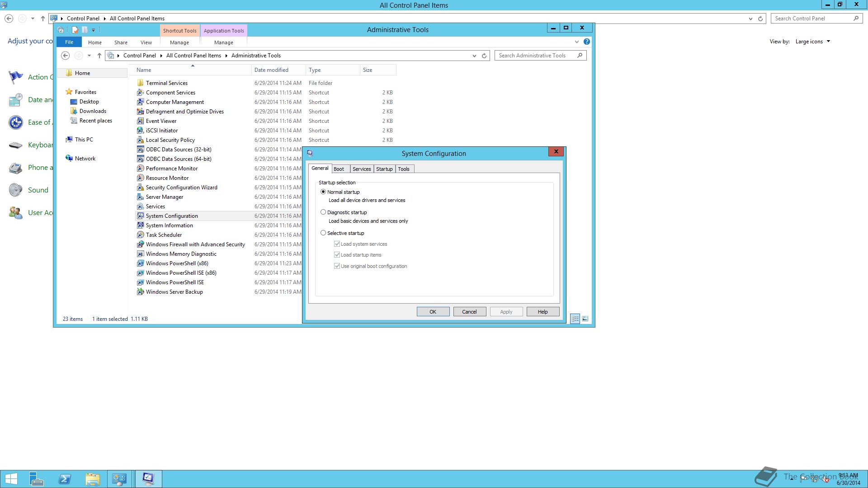Select Diagnostic startup radio button
Image resolution: width=868 pixels, height=488 pixels.
pyautogui.click(x=323, y=212)
